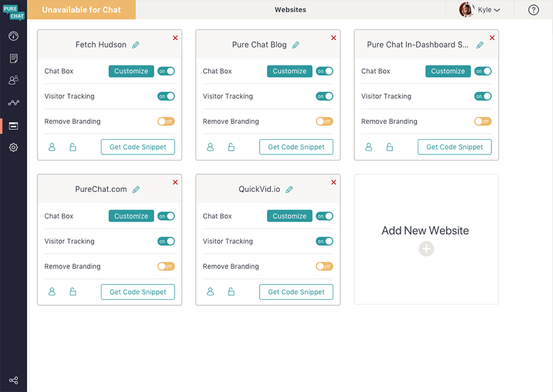553x392 pixels.
Task: Toggle Chat Box switch for QuickVid.io
Action: [324, 216]
